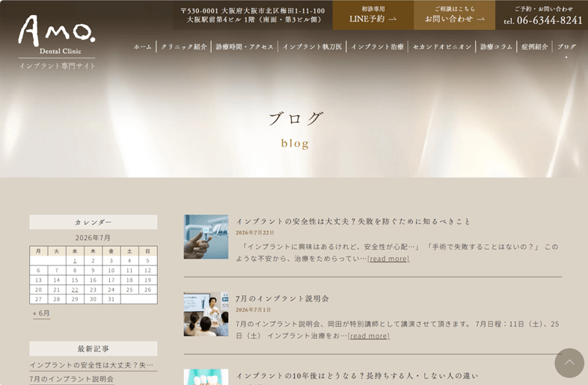
Task: Go to previous month « 6月
Action: click(x=41, y=313)
